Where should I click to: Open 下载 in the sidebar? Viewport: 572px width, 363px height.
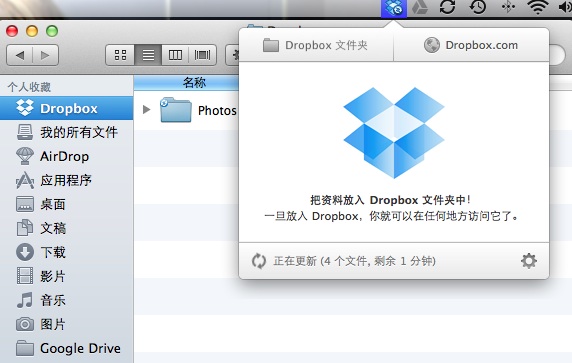[x=66, y=252]
